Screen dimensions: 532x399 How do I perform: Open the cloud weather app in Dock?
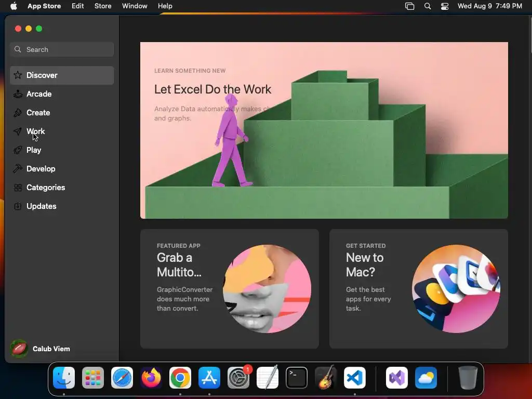pos(426,378)
